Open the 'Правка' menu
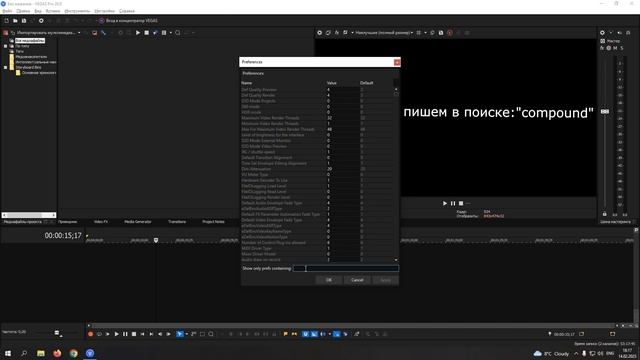The width and height of the screenshot is (640, 360). pos(23,11)
